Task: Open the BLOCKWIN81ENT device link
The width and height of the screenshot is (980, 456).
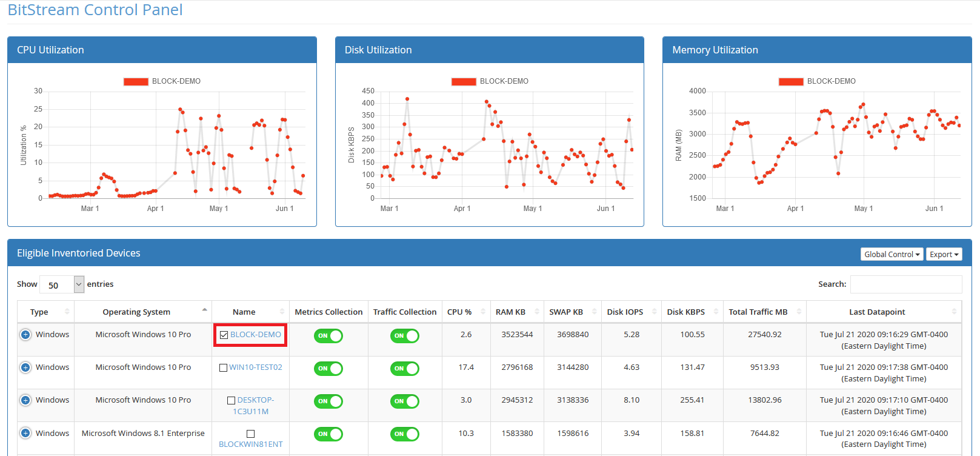Action: click(x=250, y=444)
